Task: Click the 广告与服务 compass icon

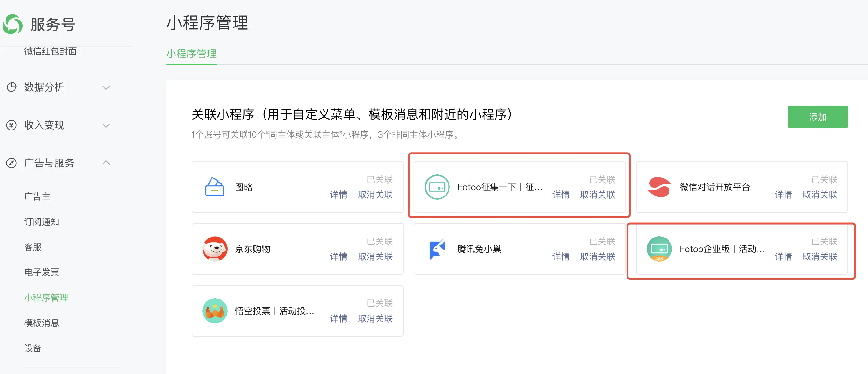Action: pyautogui.click(x=11, y=163)
